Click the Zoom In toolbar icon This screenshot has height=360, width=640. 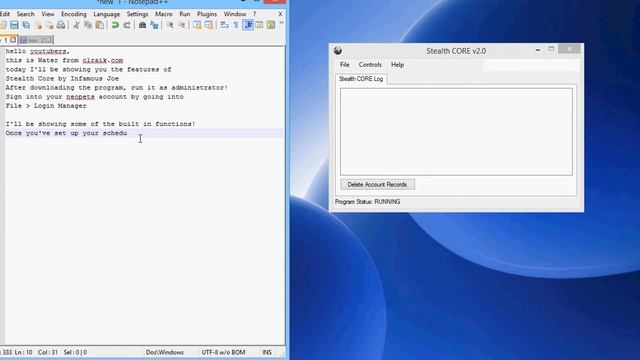(x=170, y=25)
